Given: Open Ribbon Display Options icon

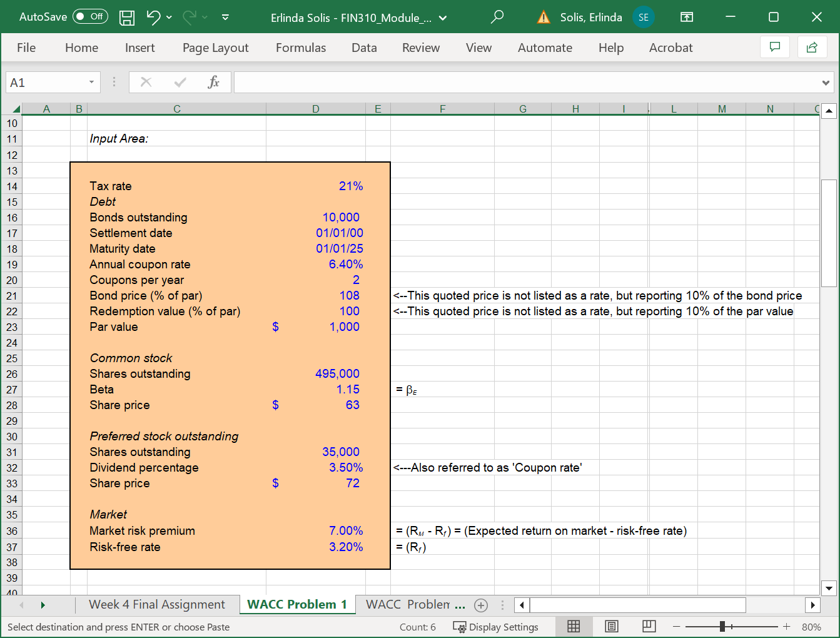Looking at the screenshot, I should pyautogui.click(x=686, y=18).
